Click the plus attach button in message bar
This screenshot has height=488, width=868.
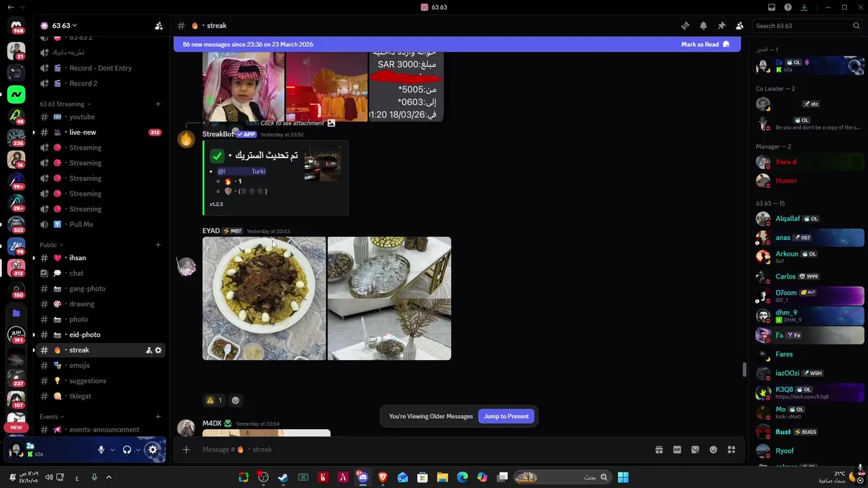(x=186, y=449)
